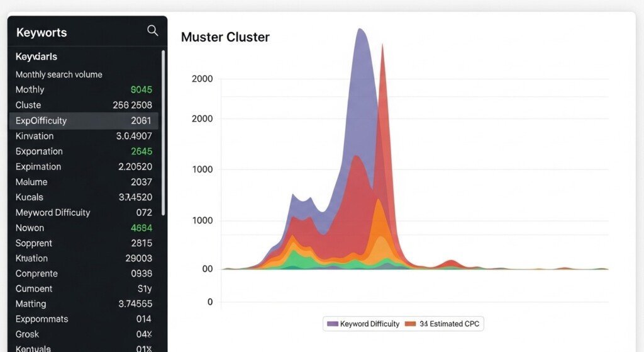Choose the Kinvation list item
Image resolution: width=644 pixels, height=352 pixels.
click(x=84, y=136)
